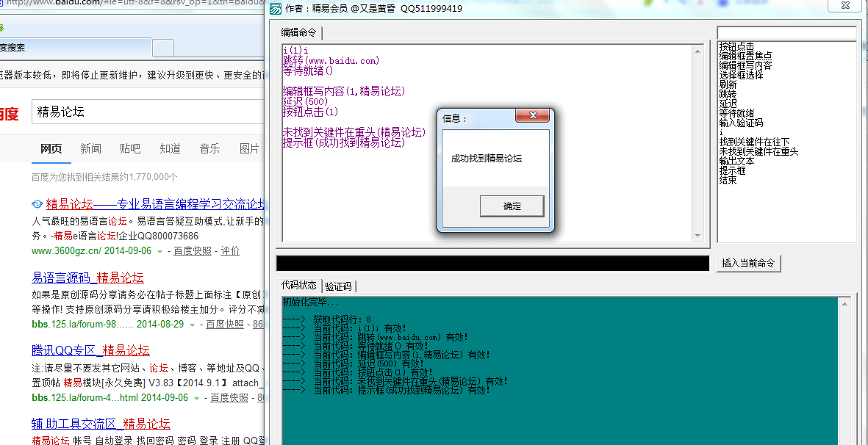Select 按钮点击 from the command list
This screenshot has height=445, width=868.
(736, 45)
